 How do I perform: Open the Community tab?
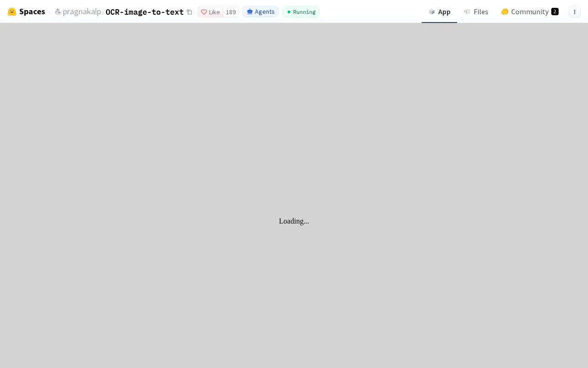click(x=530, y=12)
